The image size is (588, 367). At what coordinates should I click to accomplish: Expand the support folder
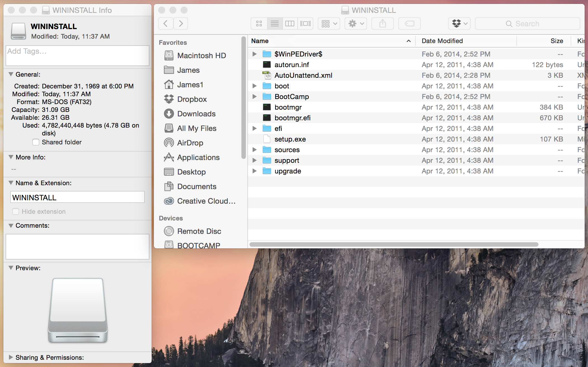coord(254,160)
